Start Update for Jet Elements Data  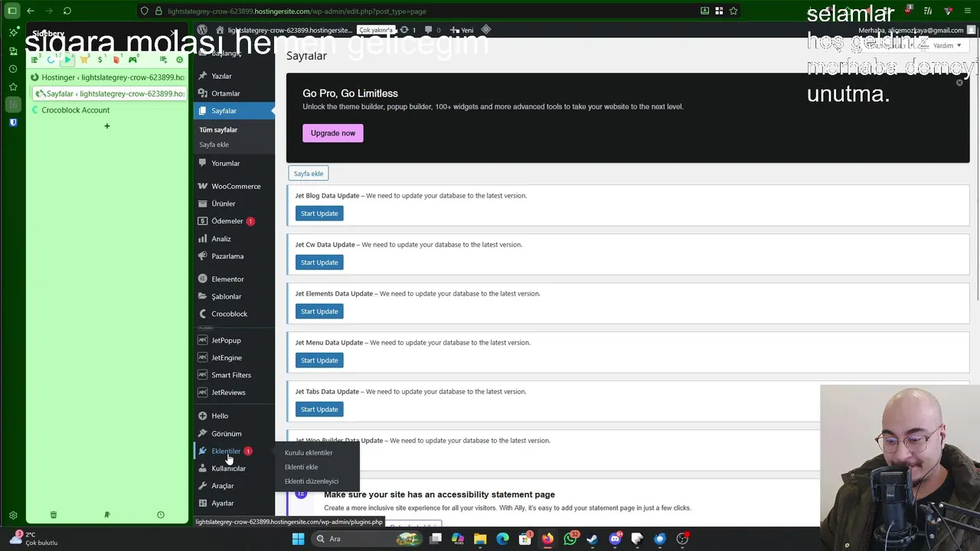[319, 311]
